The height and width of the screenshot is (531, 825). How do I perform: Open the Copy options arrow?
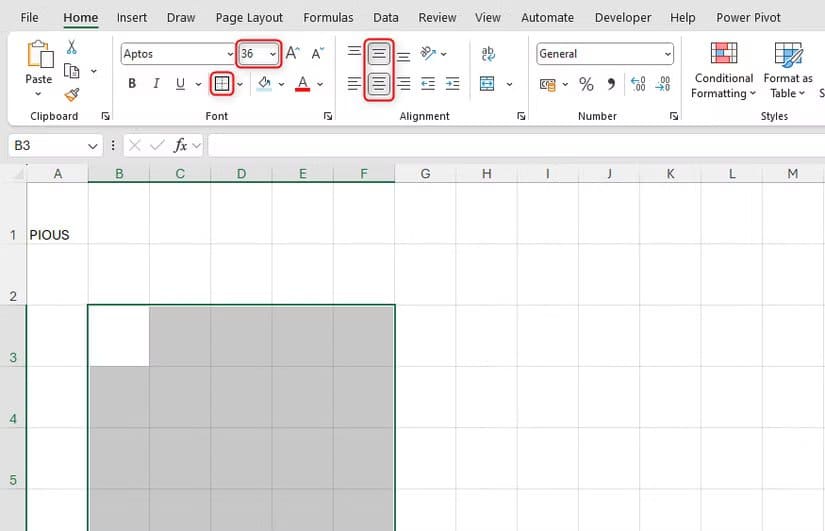94,71
